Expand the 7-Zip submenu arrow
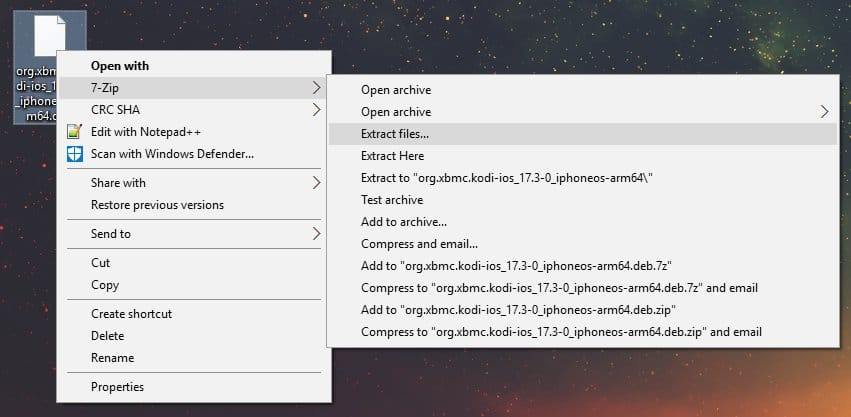The height and width of the screenshot is (417, 851). pos(316,87)
